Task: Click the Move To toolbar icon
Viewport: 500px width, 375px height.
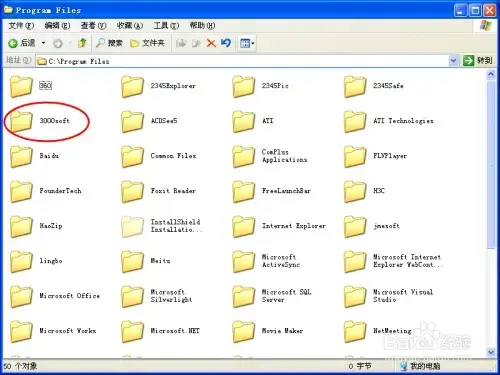Action: [181, 43]
